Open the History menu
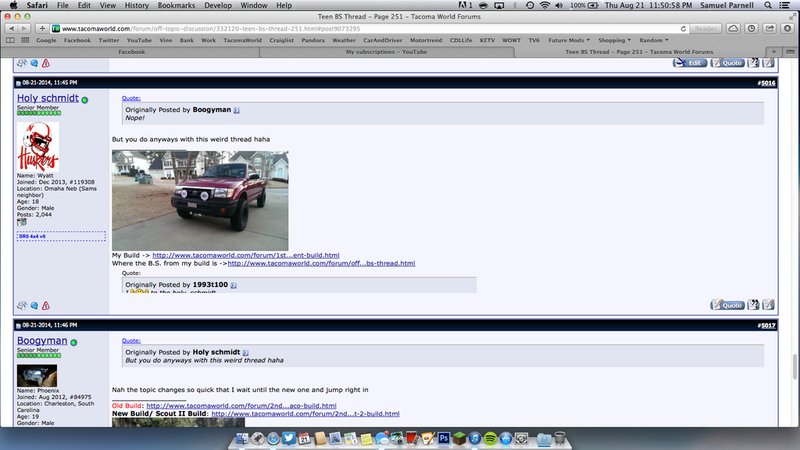The width and height of the screenshot is (800, 450). (137, 5)
